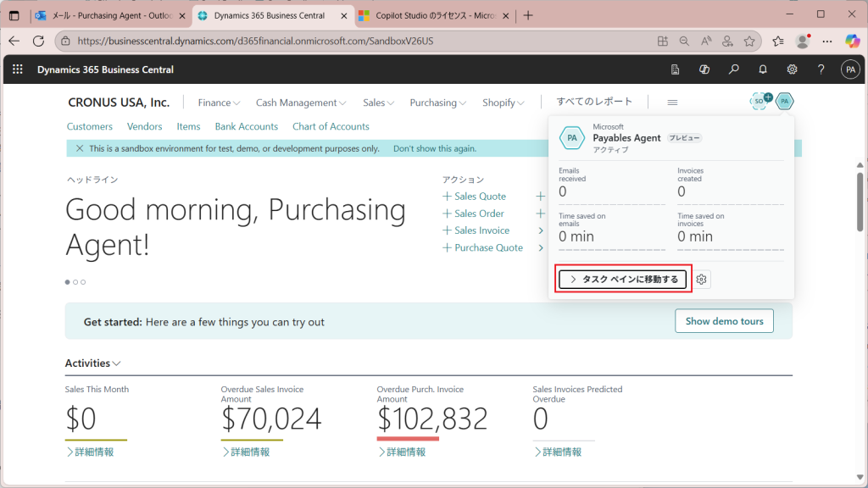This screenshot has height=488, width=868.
Task: Click the $102,832 Overdue Purch. Invoice tile
Action: coord(432,419)
